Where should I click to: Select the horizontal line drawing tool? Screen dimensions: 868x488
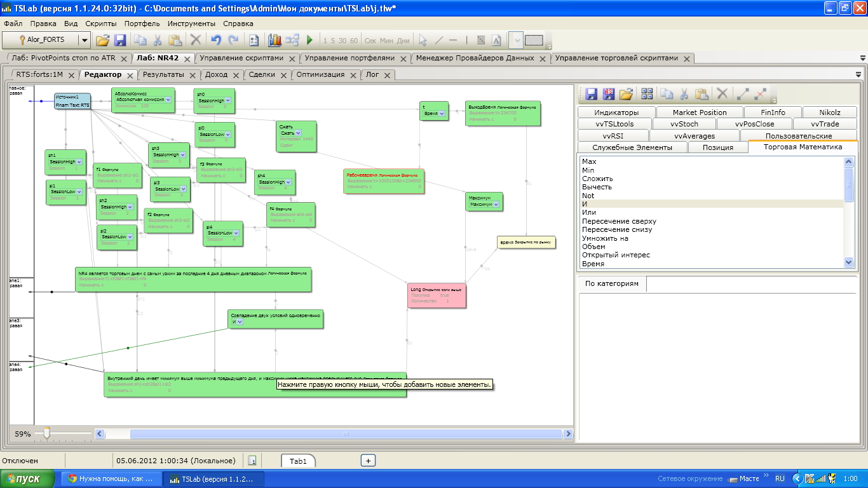coord(453,40)
